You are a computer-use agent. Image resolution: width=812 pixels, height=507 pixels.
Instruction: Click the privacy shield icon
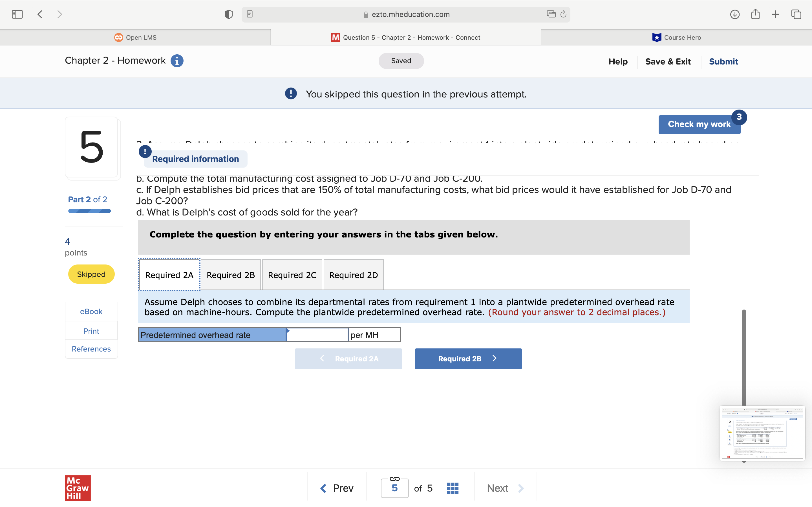228,14
